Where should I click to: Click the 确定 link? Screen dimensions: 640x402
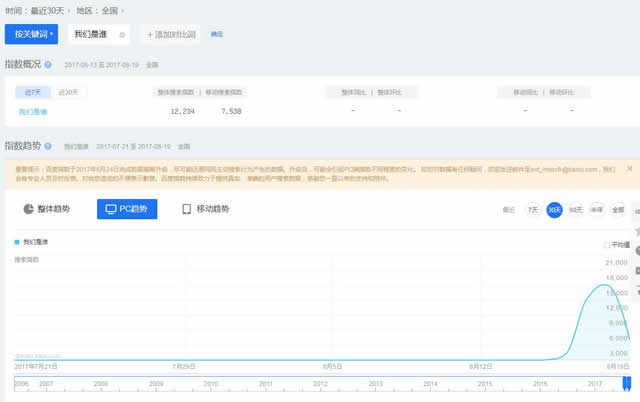217,34
